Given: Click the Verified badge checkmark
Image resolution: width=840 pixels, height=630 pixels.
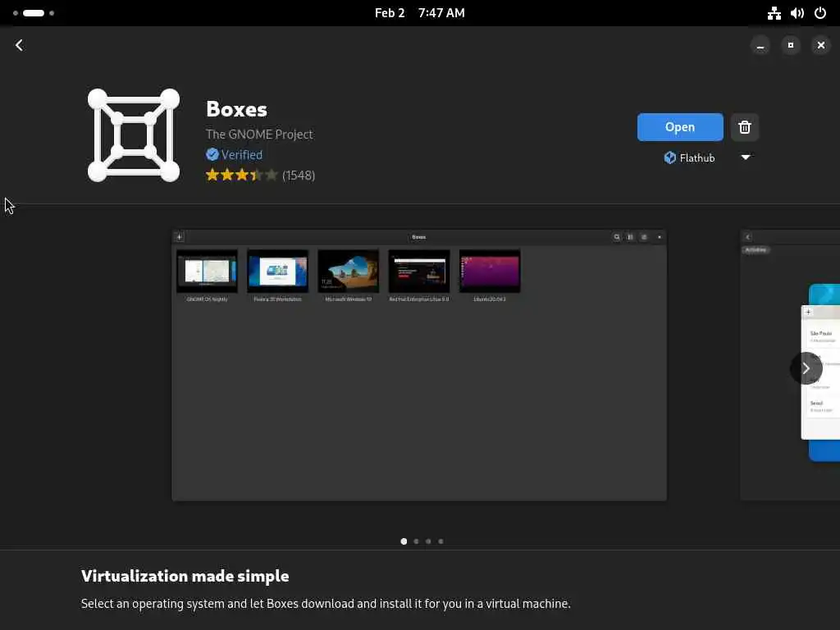Looking at the screenshot, I should click(x=212, y=154).
